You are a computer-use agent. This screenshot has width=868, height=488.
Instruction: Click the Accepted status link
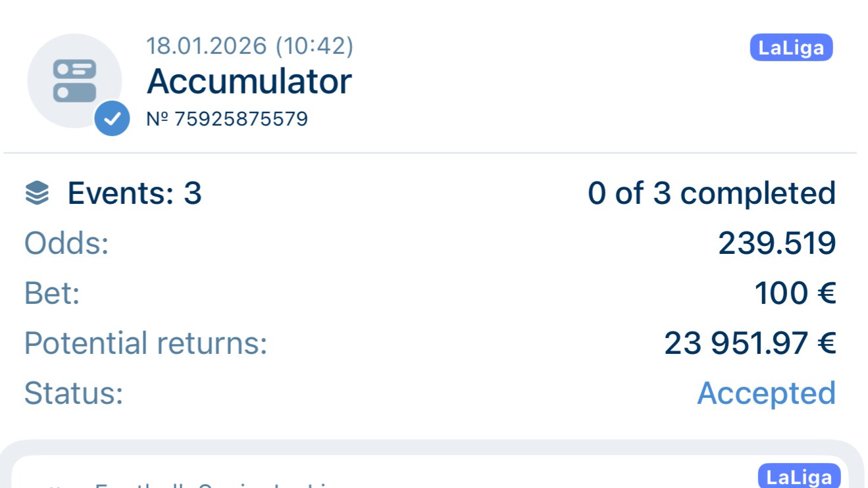[x=767, y=393]
